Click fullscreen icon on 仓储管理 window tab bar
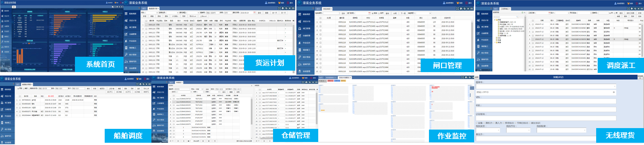The width and height of the screenshot is (644, 145). [303, 82]
